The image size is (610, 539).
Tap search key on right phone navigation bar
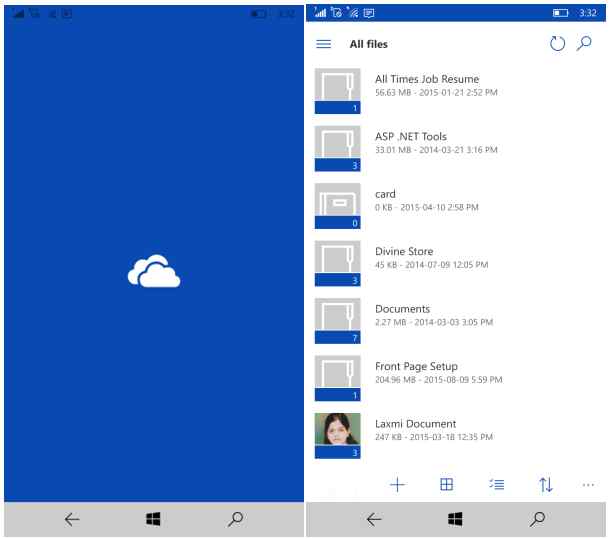(x=537, y=519)
